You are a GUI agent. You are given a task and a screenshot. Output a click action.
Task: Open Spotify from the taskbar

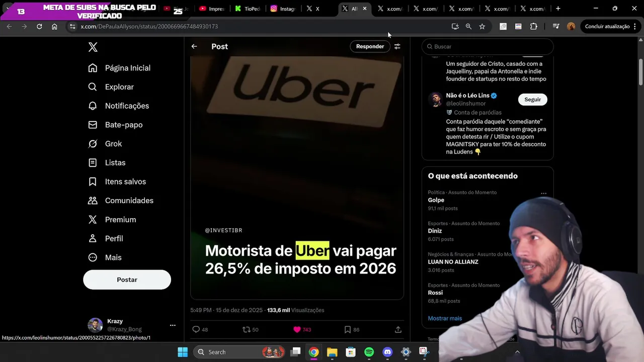click(x=369, y=352)
